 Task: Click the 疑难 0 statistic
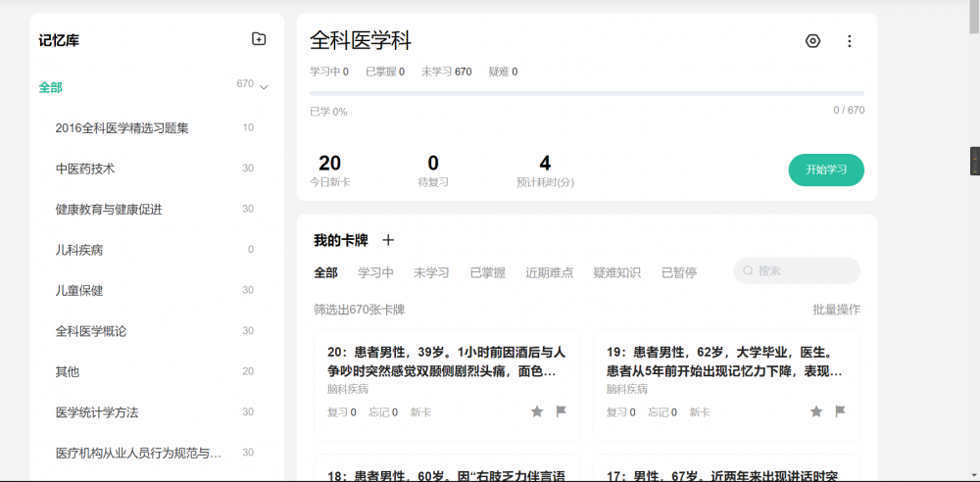(x=503, y=72)
